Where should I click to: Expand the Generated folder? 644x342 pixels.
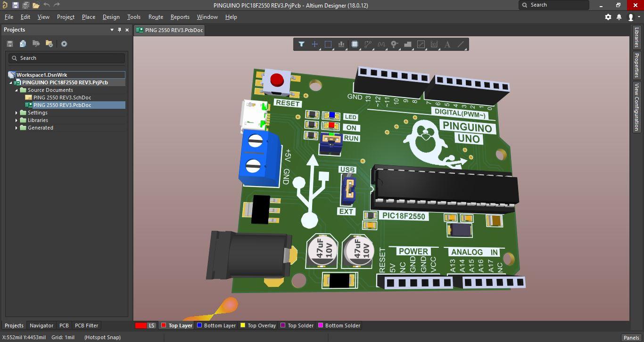pyautogui.click(x=17, y=128)
